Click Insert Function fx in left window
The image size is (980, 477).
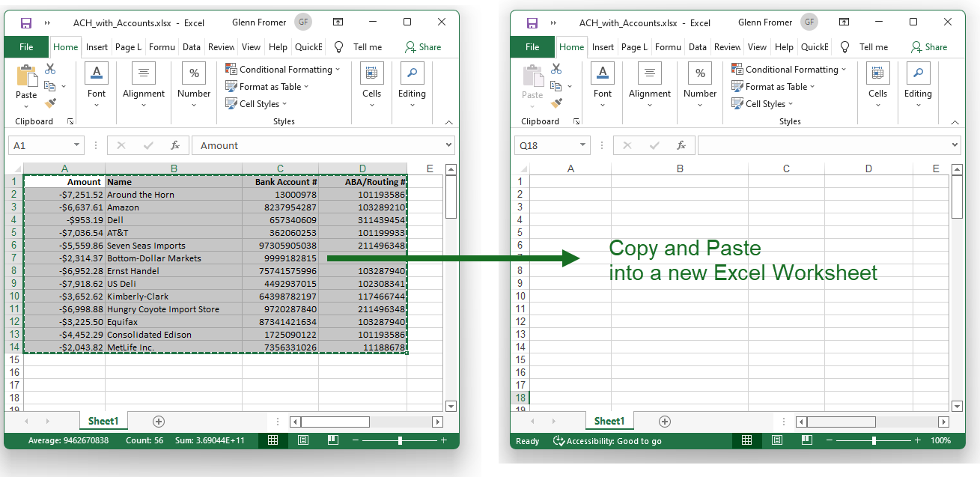pos(175,145)
